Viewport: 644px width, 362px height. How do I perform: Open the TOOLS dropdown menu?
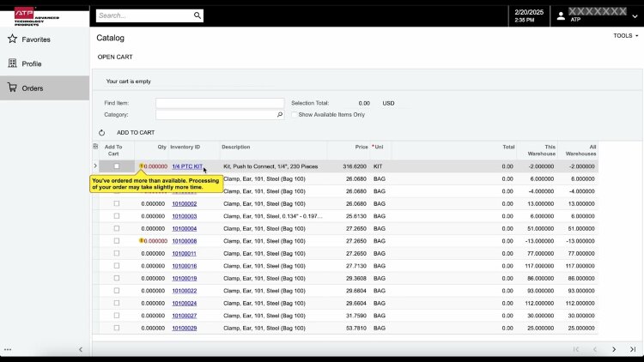(625, 36)
